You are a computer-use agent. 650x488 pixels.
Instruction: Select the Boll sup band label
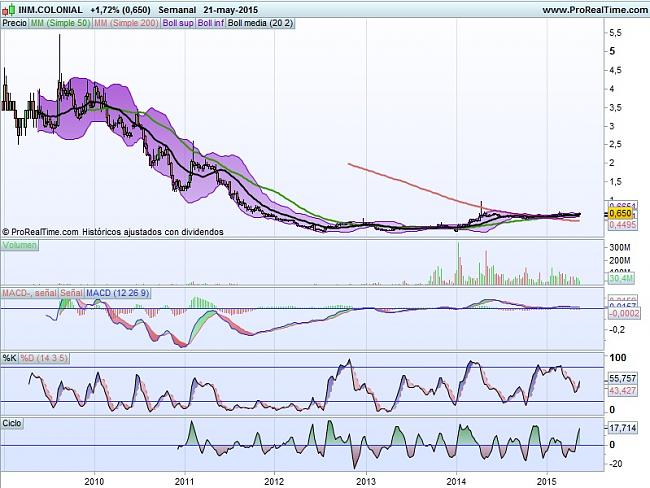[x=178, y=20]
